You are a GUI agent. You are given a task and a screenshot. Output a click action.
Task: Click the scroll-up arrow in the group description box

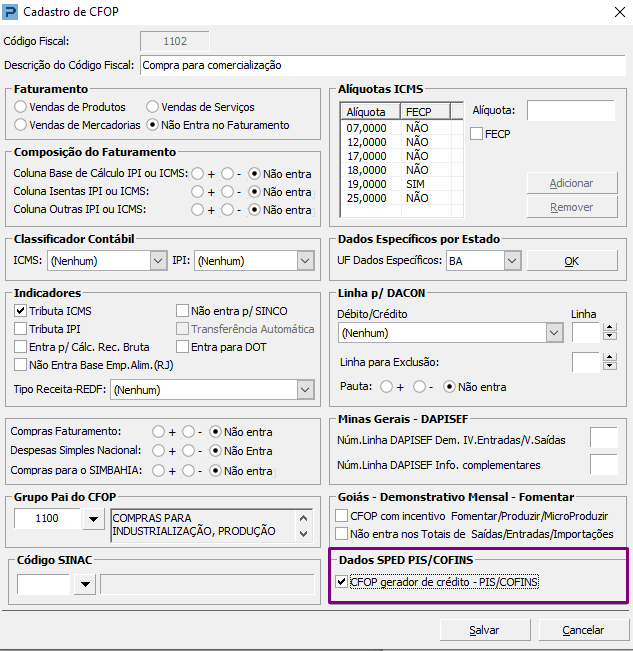coord(303,518)
